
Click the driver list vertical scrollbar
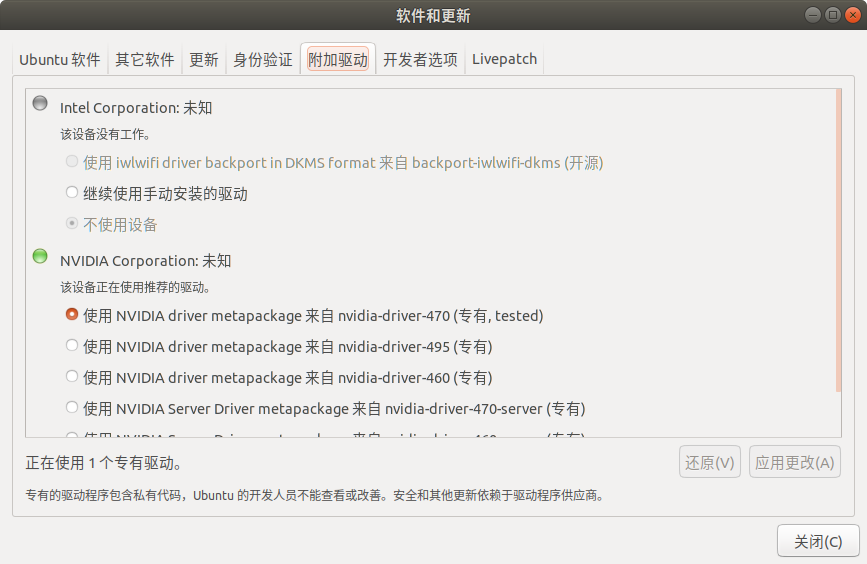tap(838, 241)
